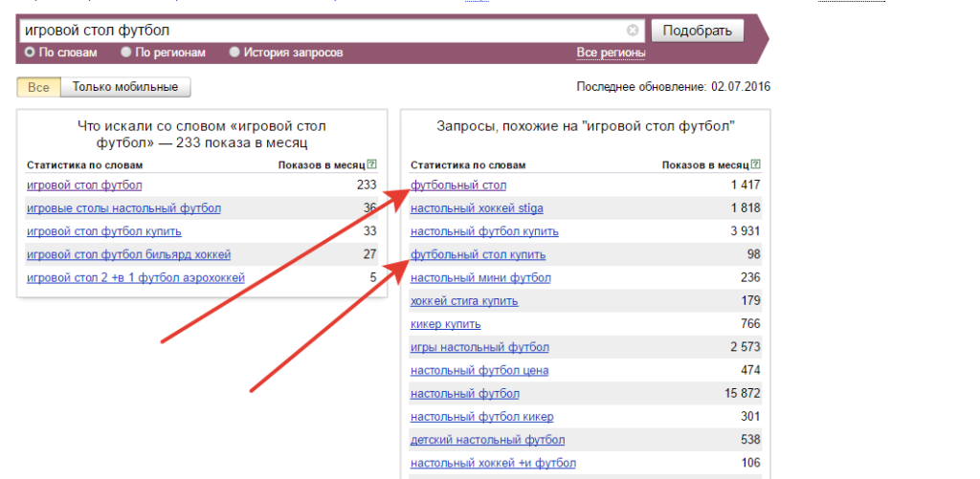Open the настольный хоккей stiga link

pyautogui.click(x=477, y=208)
